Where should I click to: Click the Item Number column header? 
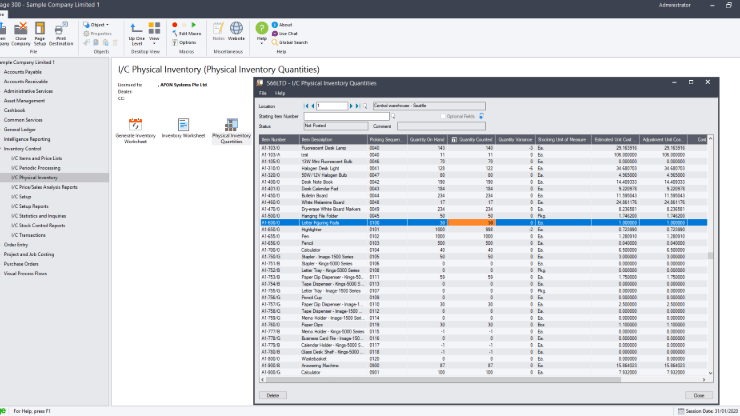point(279,140)
